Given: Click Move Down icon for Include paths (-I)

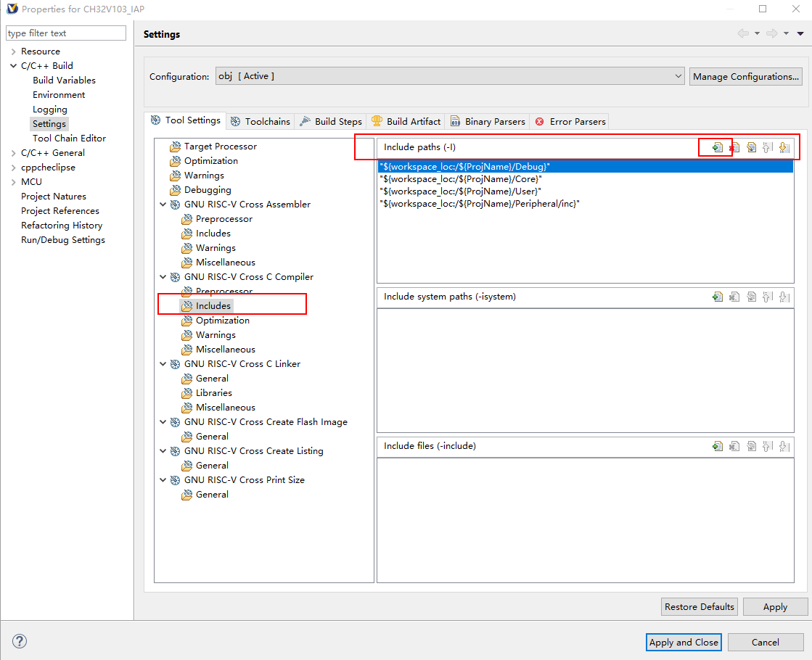Looking at the screenshot, I should 784,147.
